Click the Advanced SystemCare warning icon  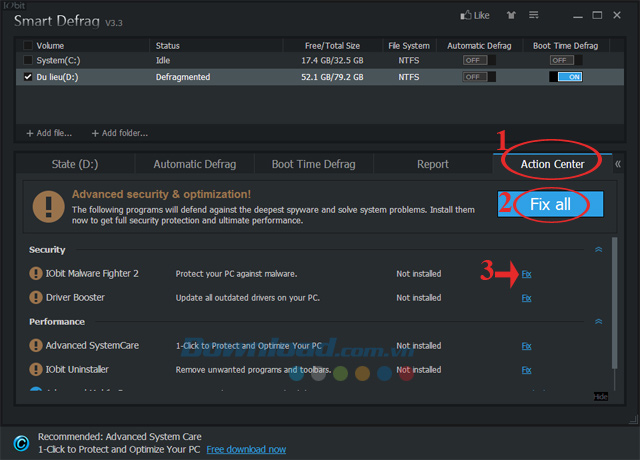tap(36, 345)
